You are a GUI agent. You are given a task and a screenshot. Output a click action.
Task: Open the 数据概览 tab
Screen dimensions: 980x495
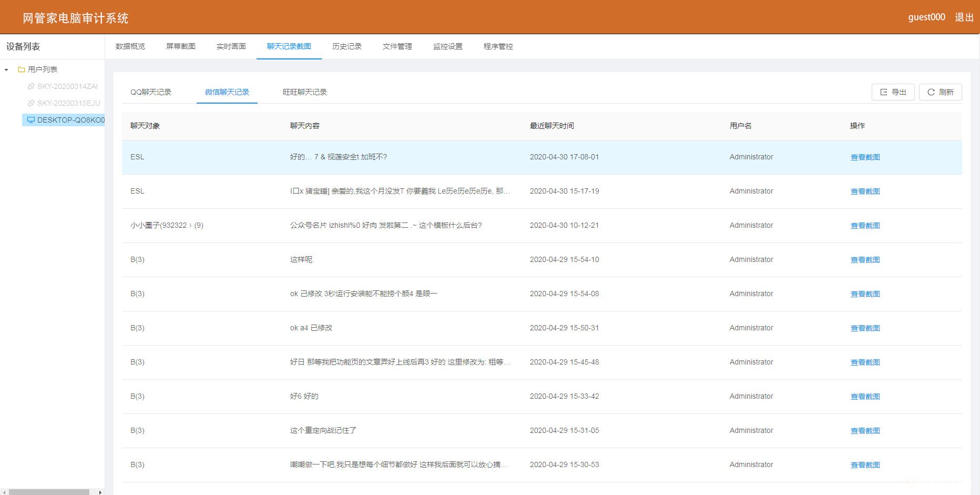click(130, 46)
